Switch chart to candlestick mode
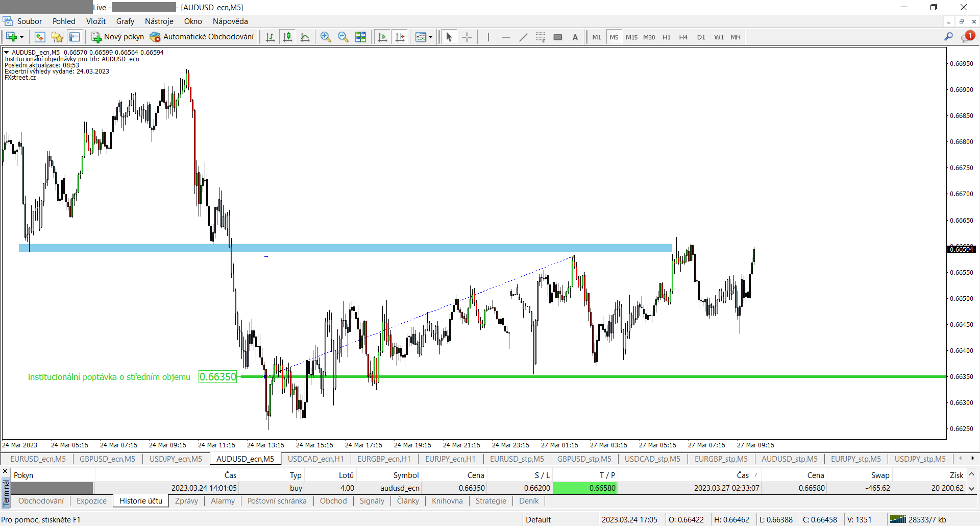The width and height of the screenshot is (980, 526). coord(288,37)
